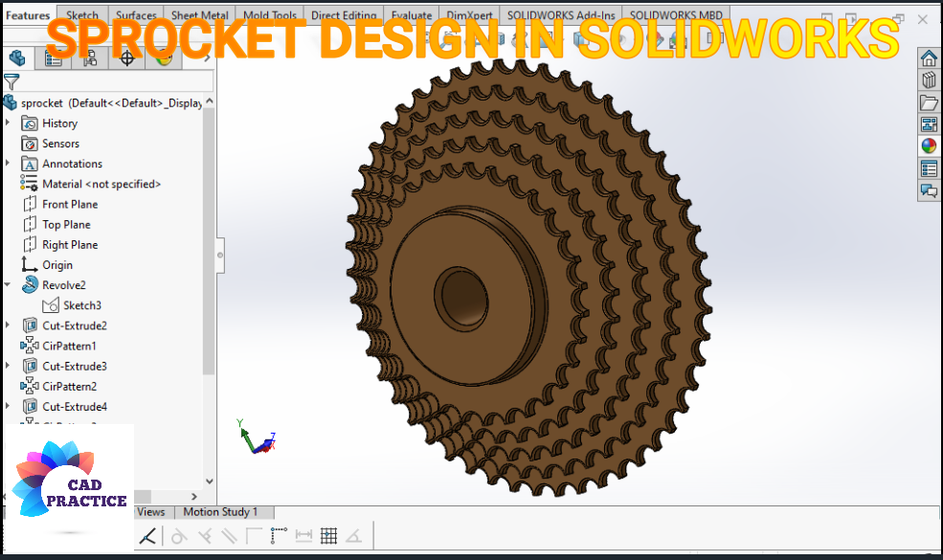
Task: Click the funnel filter icon above tree
Action: (x=11, y=81)
